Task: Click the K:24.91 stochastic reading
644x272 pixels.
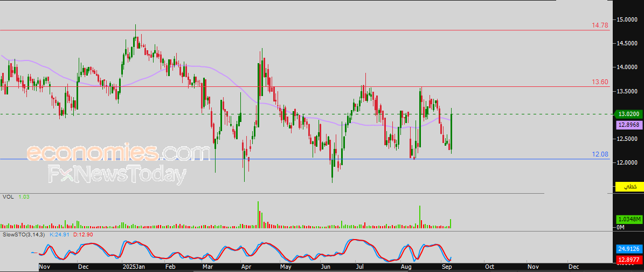Action: click(x=60, y=234)
